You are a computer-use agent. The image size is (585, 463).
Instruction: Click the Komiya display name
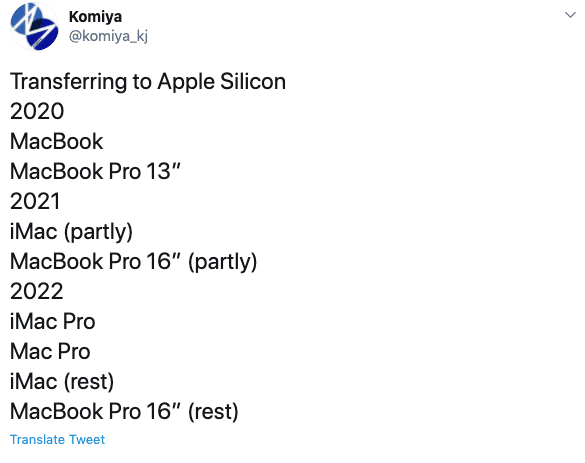[x=96, y=17]
